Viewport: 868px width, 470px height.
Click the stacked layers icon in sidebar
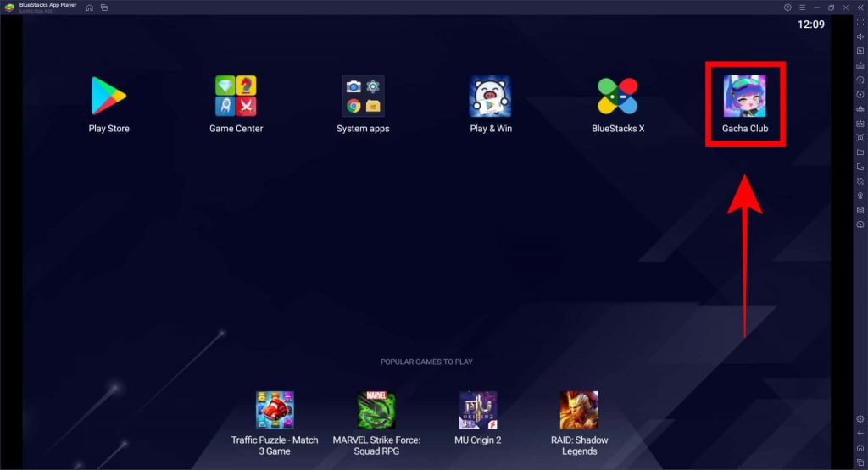(860, 210)
